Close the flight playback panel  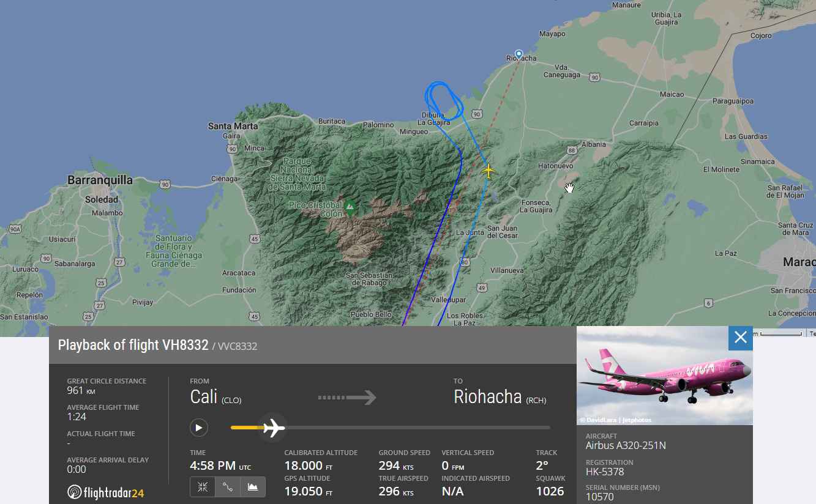(741, 338)
